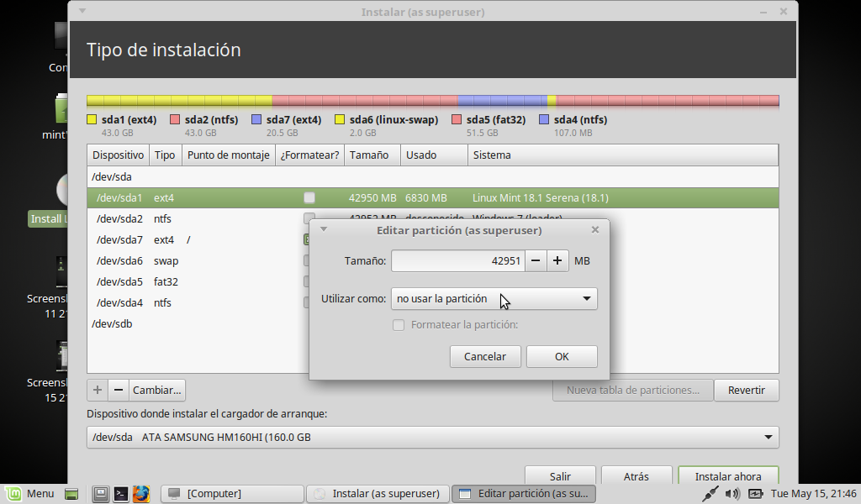Click Cancelar in the Editar partición dialog
861x504 pixels.
pyautogui.click(x=485, y=356)
